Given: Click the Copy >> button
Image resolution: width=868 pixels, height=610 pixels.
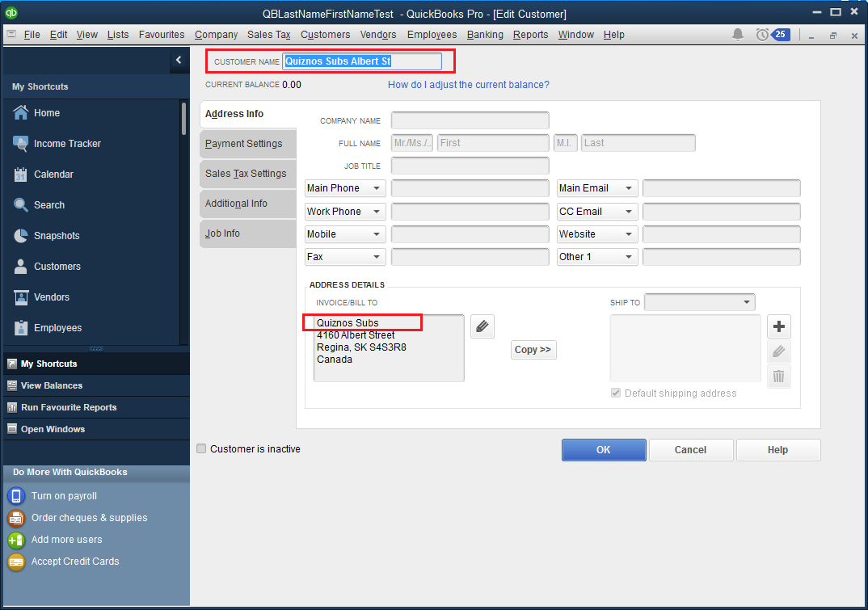Looking at the screenshot, I should click(x=533, y=350).
